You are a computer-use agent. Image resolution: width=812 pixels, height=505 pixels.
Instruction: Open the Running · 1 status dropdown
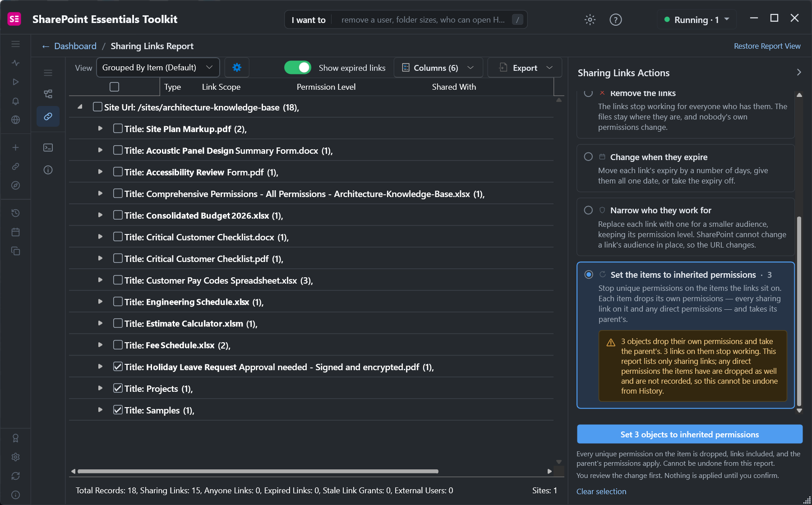(697, 19)
